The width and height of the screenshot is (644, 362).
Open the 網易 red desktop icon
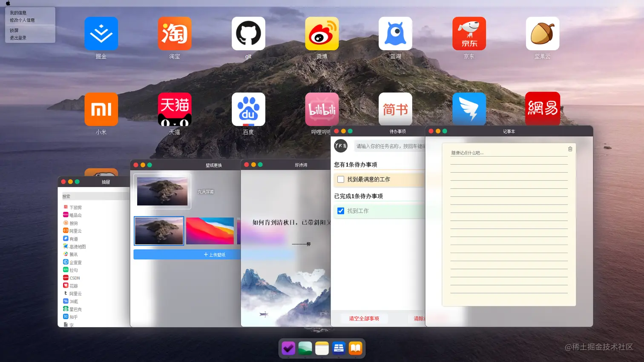[543, 109]
